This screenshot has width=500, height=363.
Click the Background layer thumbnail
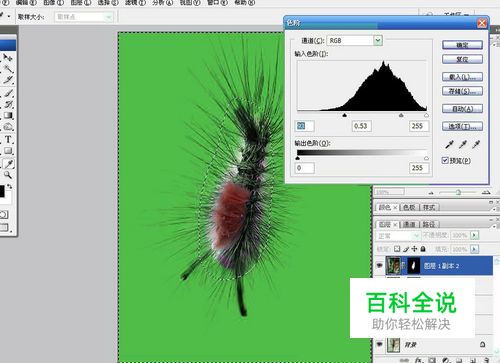tap(393, 345)
